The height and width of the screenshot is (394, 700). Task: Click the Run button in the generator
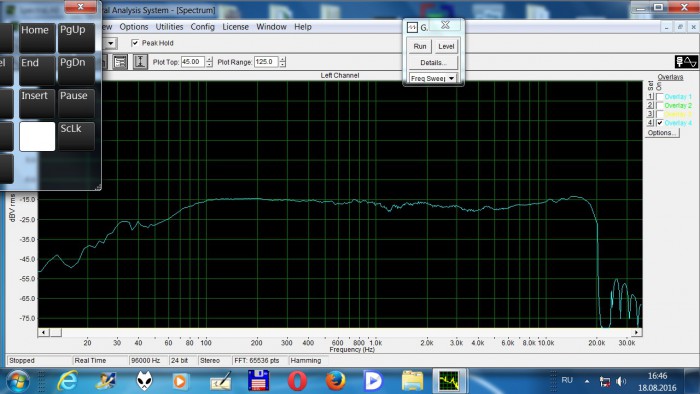[420, 46]
